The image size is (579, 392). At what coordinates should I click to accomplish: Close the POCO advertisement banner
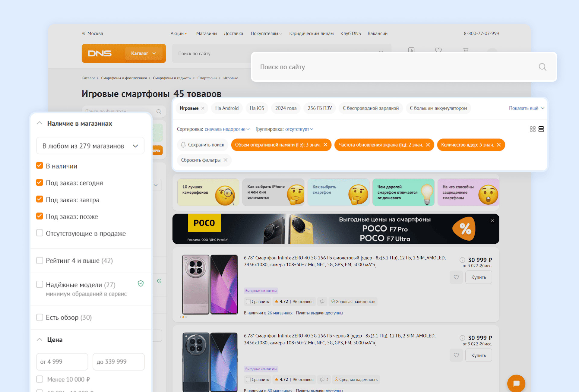tap(492, 221)
